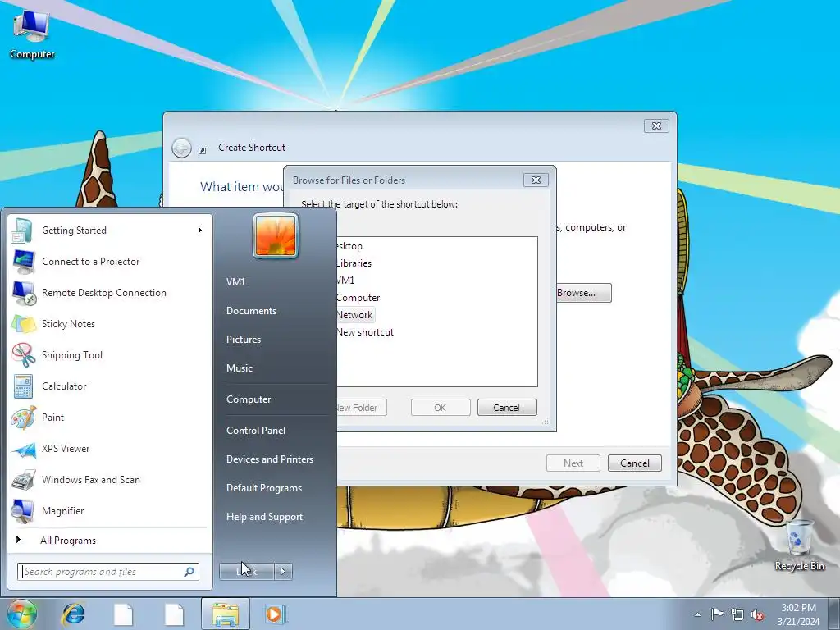Click the search magnifier icon in Start menu
This screenshot has width=840, height=630.
click(189, 572)
